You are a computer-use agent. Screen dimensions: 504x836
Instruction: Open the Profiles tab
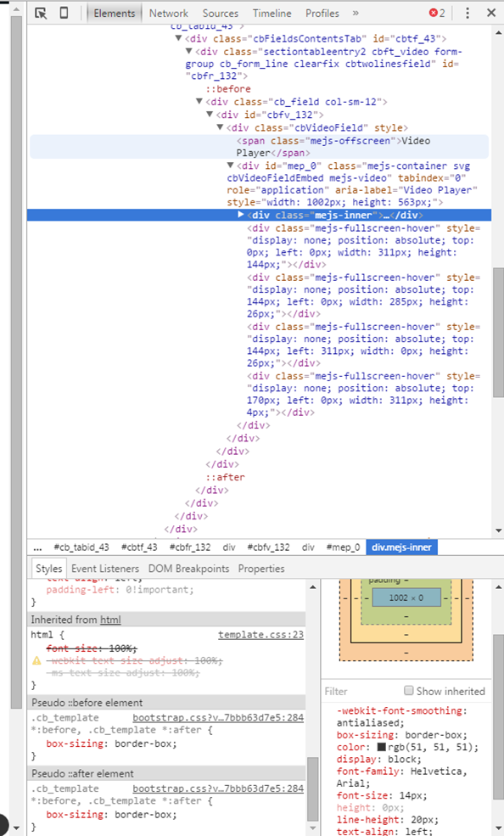coord(322,14)
